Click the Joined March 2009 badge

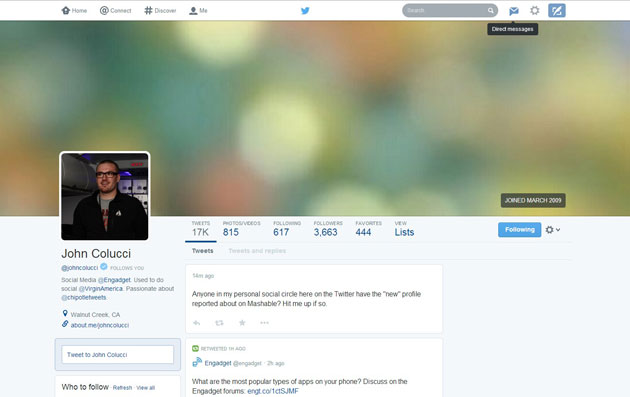coord(533,201)
